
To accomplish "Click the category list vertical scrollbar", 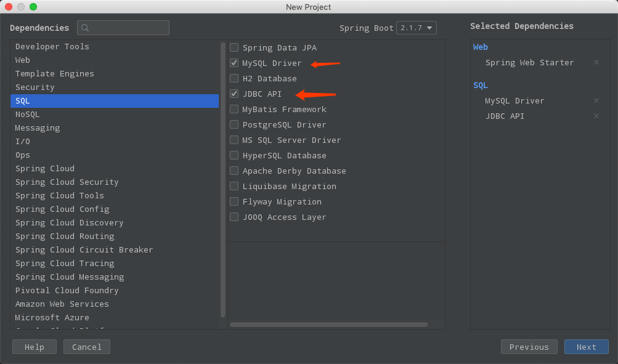I will pyautogui.click(x=223, y=180).
